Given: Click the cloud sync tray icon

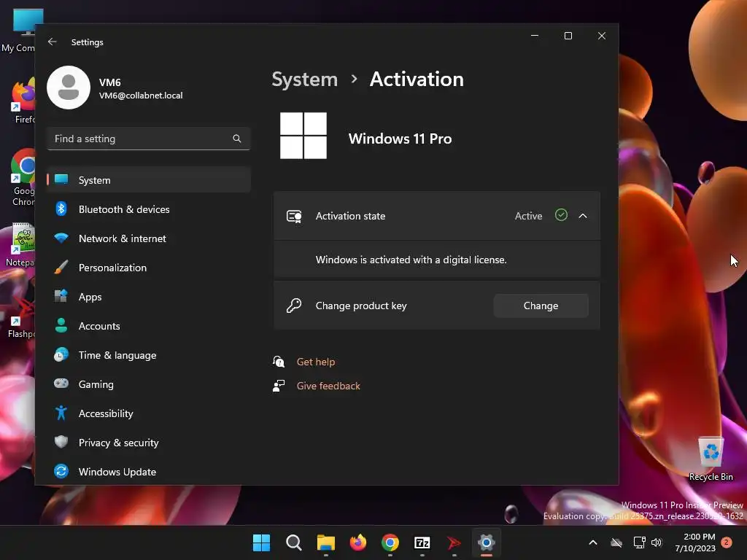Looking at the screenshot, I should coord(616,542).
